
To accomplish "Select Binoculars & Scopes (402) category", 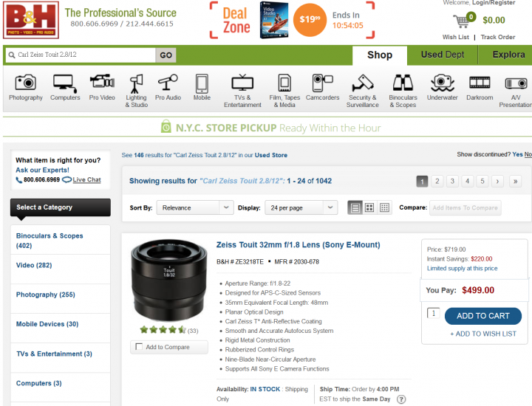I will (x=50, y=241).
